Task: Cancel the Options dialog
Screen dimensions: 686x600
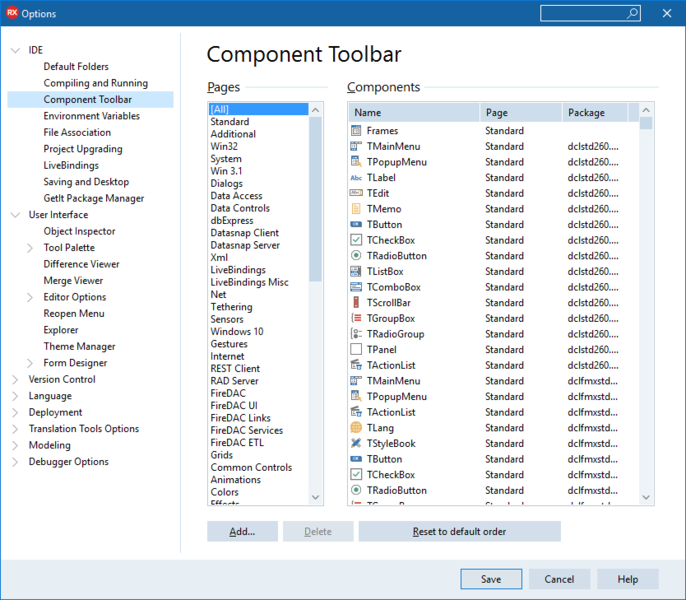Action: [x=559, y=579]
